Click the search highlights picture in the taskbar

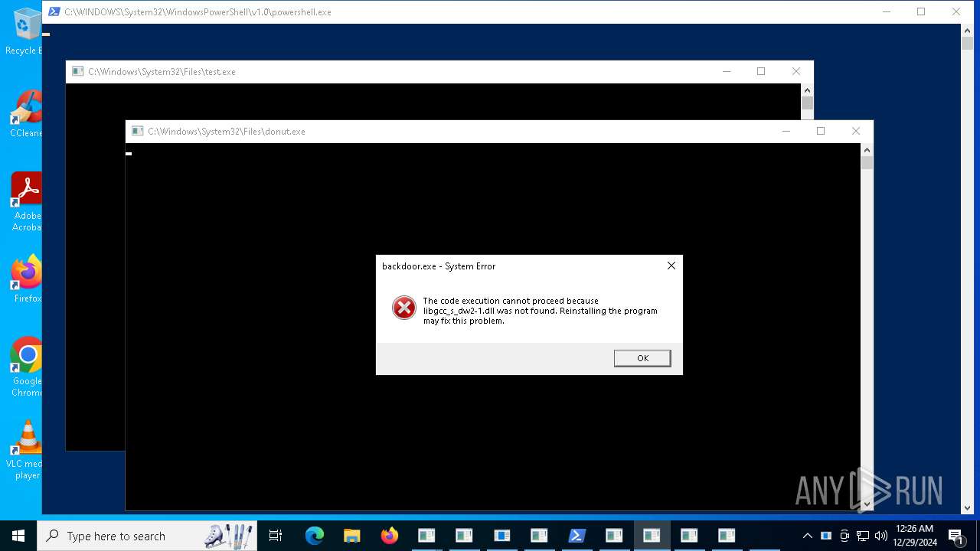(228, 536)
